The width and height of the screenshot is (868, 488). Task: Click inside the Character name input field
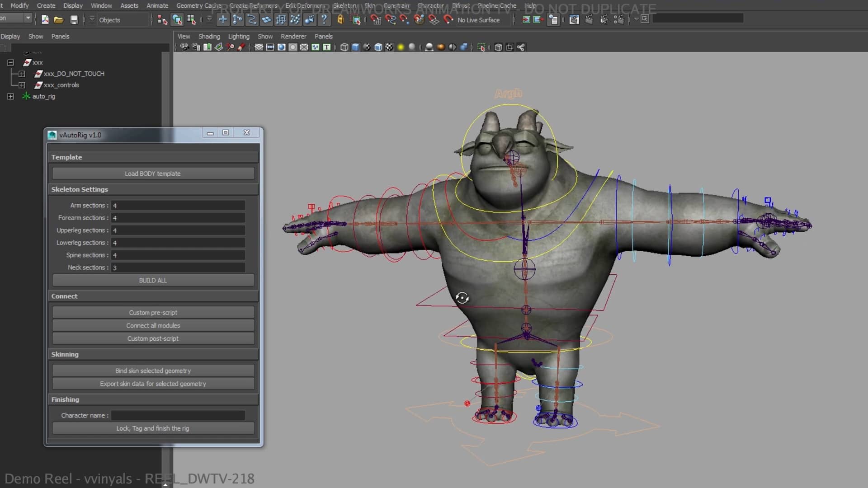tap(178, 415)
